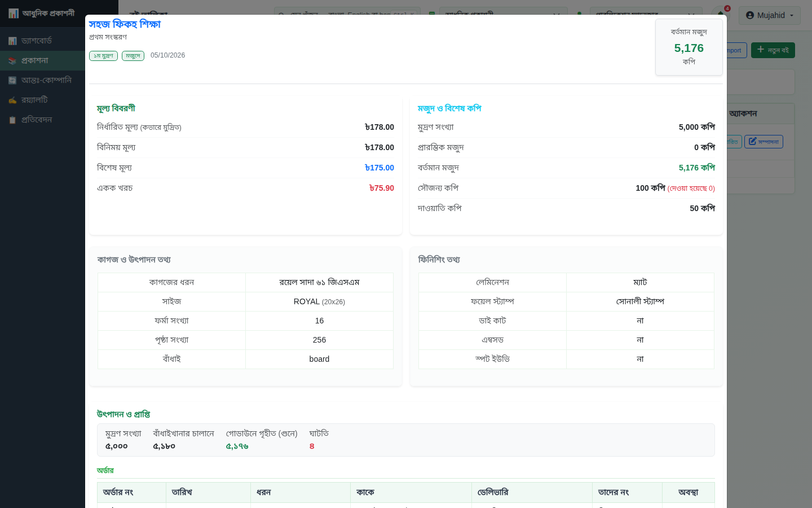The height and width of the screenshot is (508, 812).
Task: Click the 5,176 current stock card
Action: tap(689, 47)
